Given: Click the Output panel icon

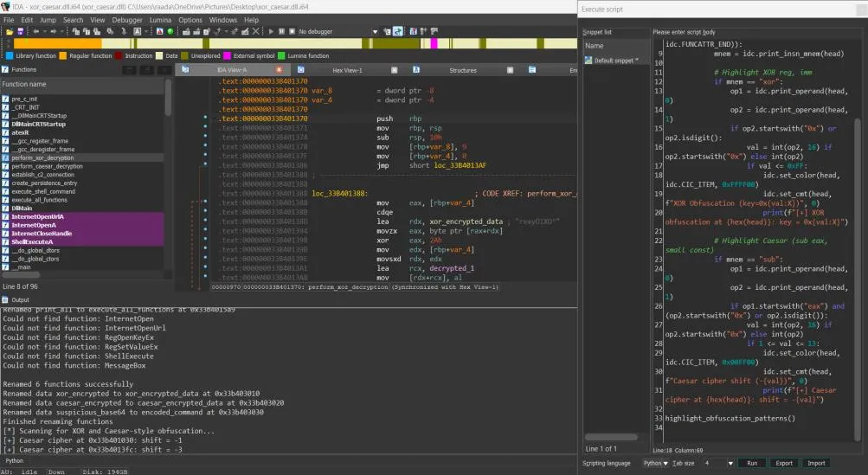Looking at the screenshot, I should pyautogui.click(x=5, y=299).
